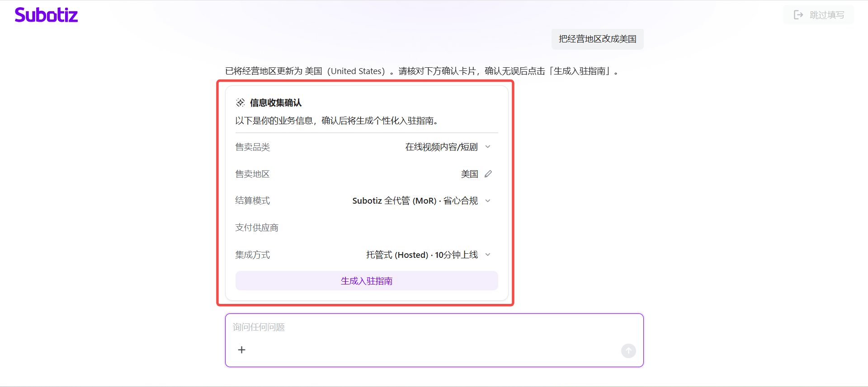868x387 pixels.
Task: Expand the 集成方式 dropdown chevron
Action: (488, 255)
